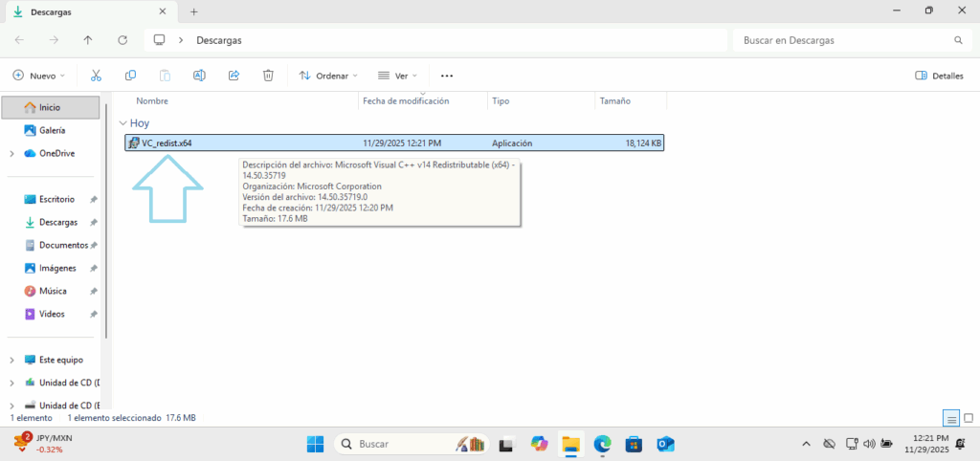
Task: Sort by Fecha de modificación column
Action: [406, 100]
